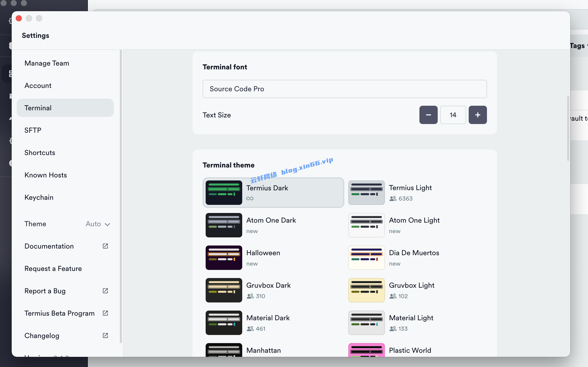Click the user count icon under Termius Light

(393, 198)
